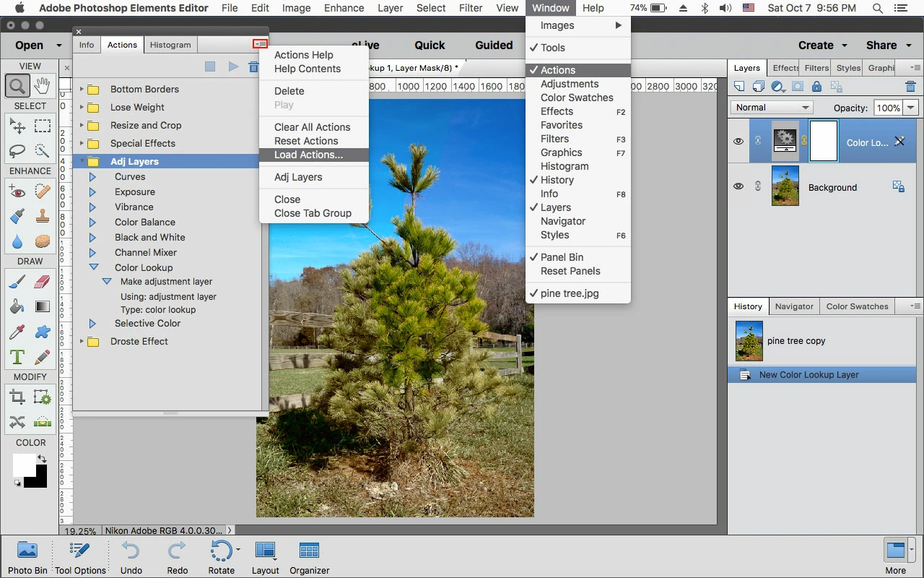Uncheck Tools in the Window menu
Viewport: 924px width, 578px height.
tap(578, 48)
